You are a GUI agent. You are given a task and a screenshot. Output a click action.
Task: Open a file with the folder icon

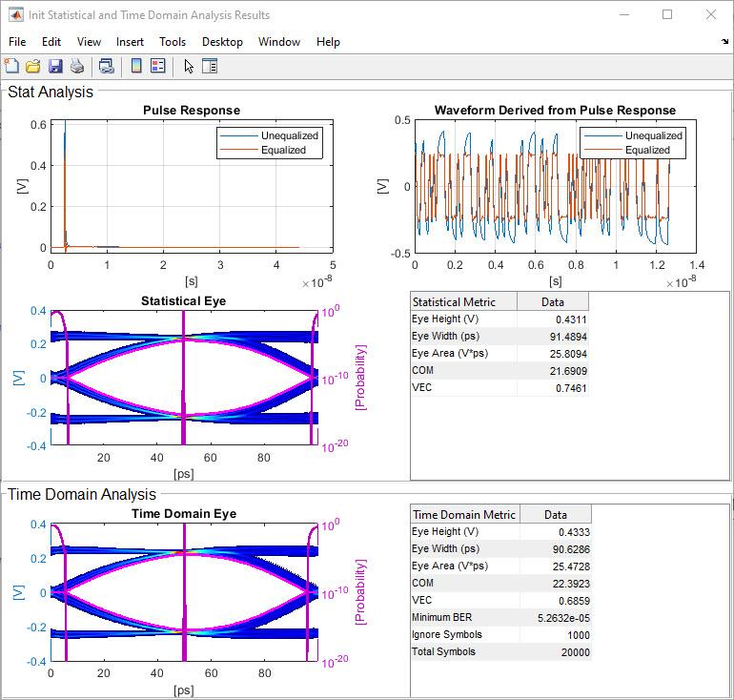click(33, 66)
